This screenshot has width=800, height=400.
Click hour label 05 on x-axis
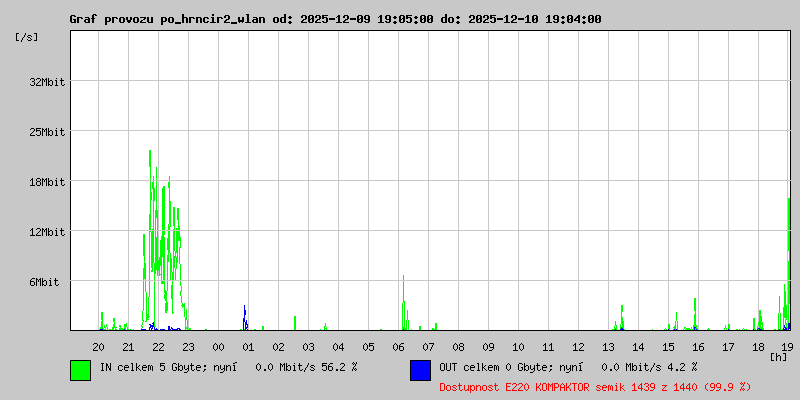[x=368, y=347]
